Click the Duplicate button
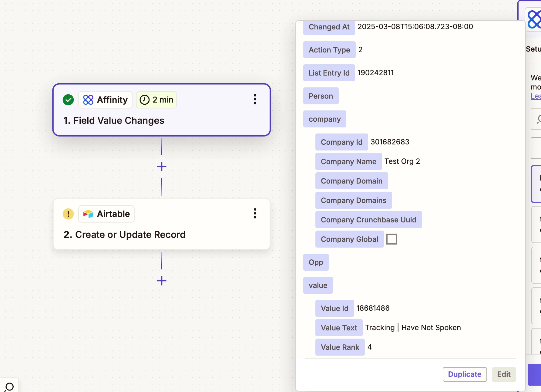 [465, 374]
